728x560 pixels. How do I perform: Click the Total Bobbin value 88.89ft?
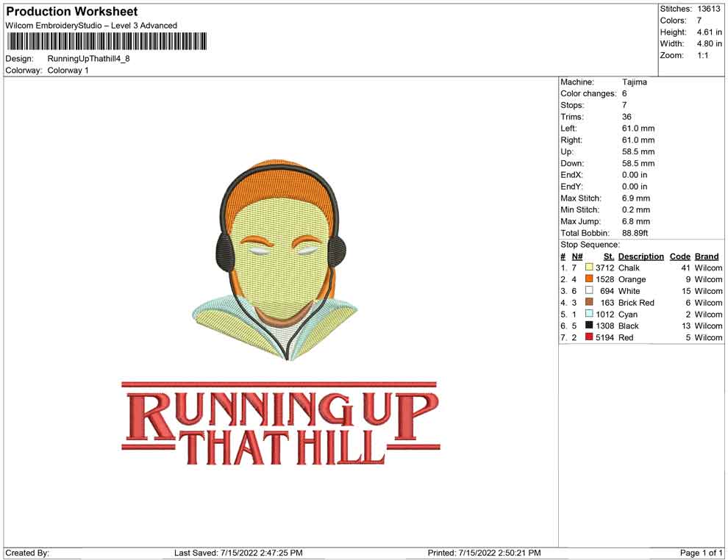point(635,233)
